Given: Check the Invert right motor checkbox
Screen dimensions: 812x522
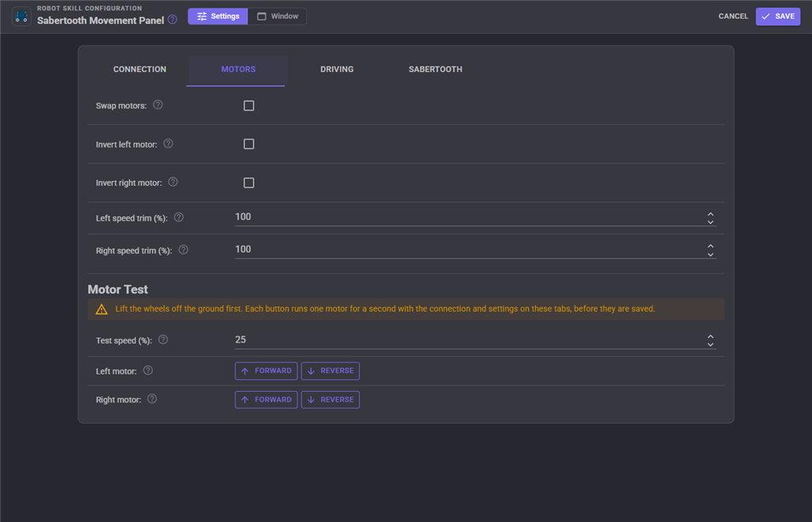Looking at the screenshot, I should (249, 182).
